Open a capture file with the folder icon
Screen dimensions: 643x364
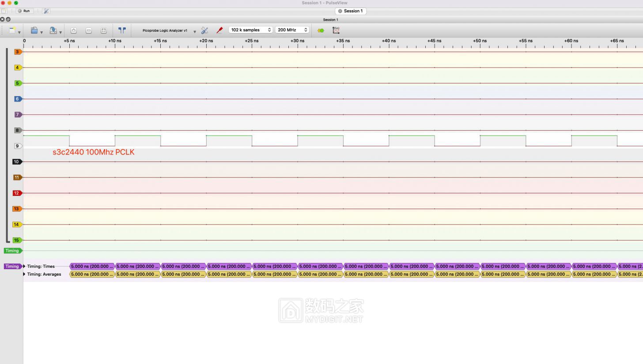coord(34,30)
